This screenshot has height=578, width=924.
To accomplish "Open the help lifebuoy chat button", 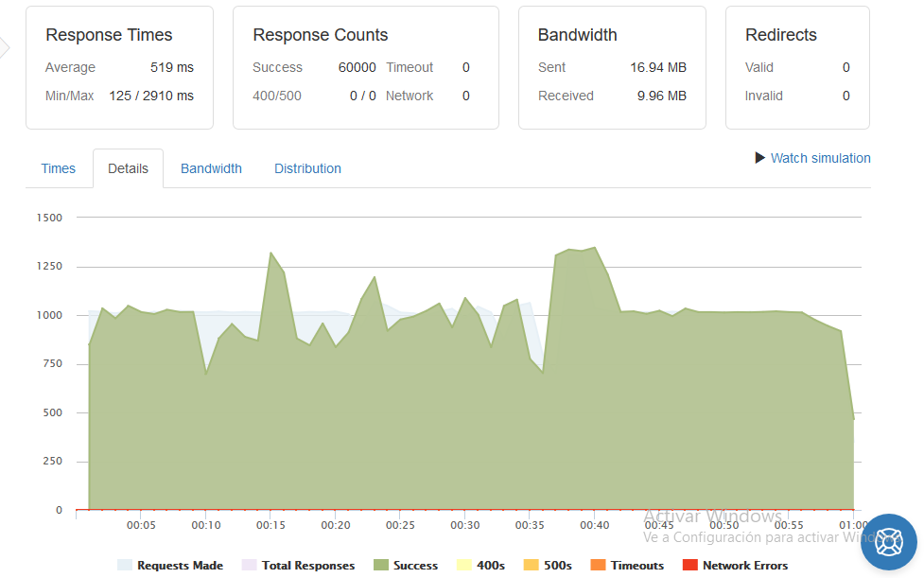I will tap(889, 542).
